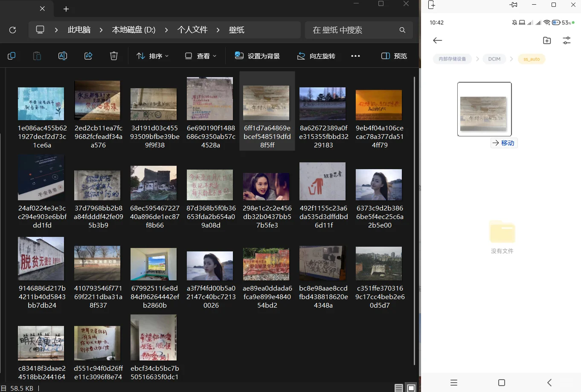Switch to details view in status bar
This screenshot has height=392, width=581.
click(399, 388)
